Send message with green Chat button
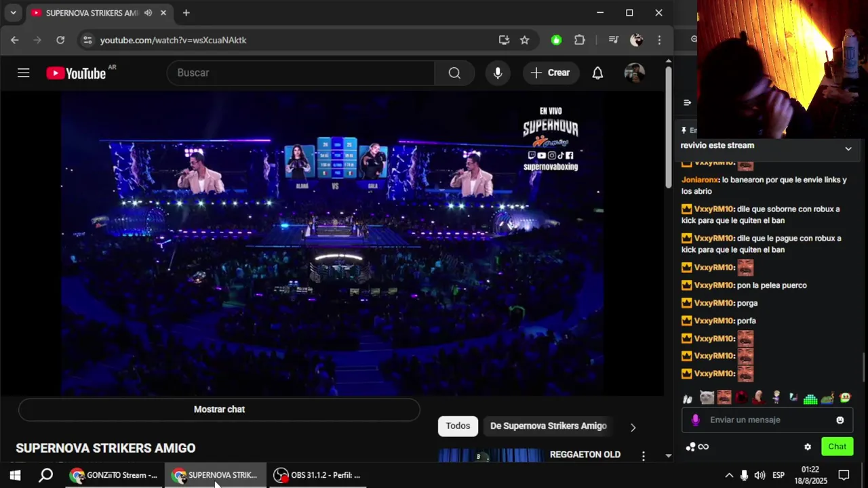This screenshot has width=868, height=488. pos(837,447)
